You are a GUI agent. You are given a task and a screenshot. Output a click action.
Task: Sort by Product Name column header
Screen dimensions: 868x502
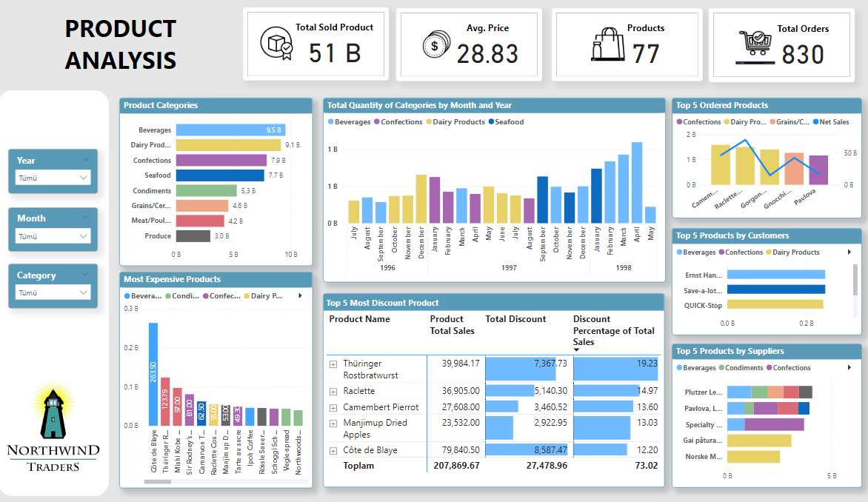(359, 319)
